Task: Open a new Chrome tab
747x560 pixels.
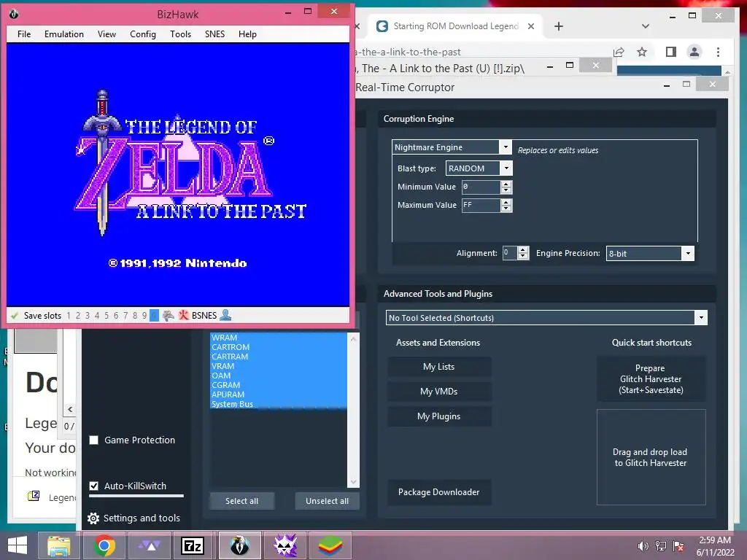Action: [559, 26]
